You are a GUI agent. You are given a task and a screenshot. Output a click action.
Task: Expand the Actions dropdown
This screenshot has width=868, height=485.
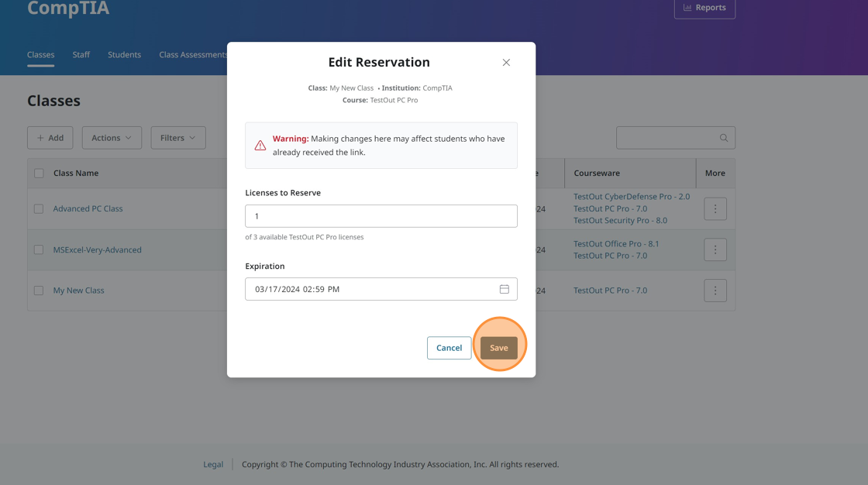[112, 138]
